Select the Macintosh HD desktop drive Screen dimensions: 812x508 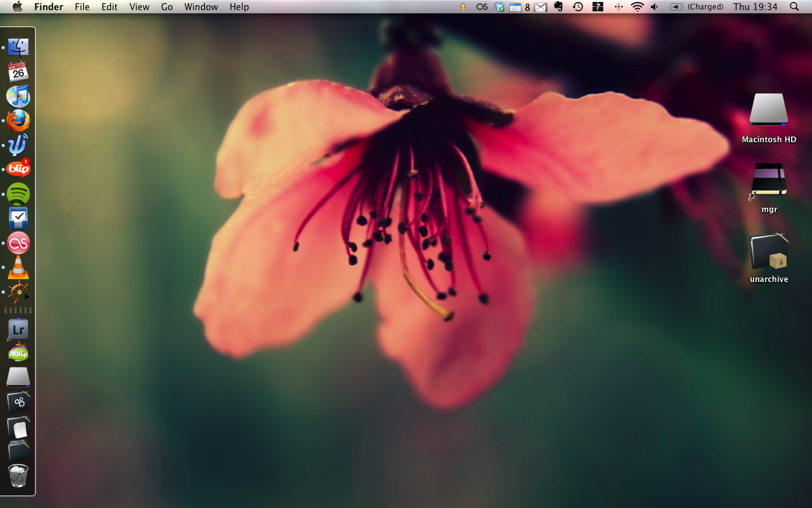click(x=768, y=110)
